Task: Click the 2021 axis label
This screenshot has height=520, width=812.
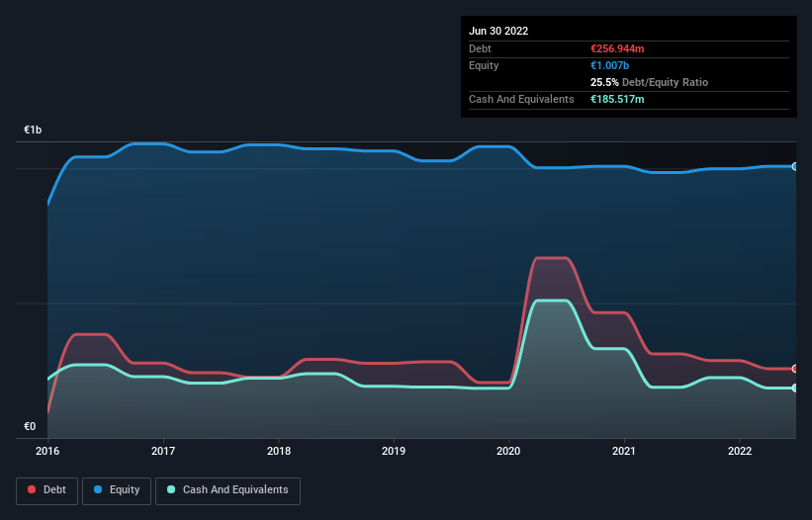Action: 624,451
